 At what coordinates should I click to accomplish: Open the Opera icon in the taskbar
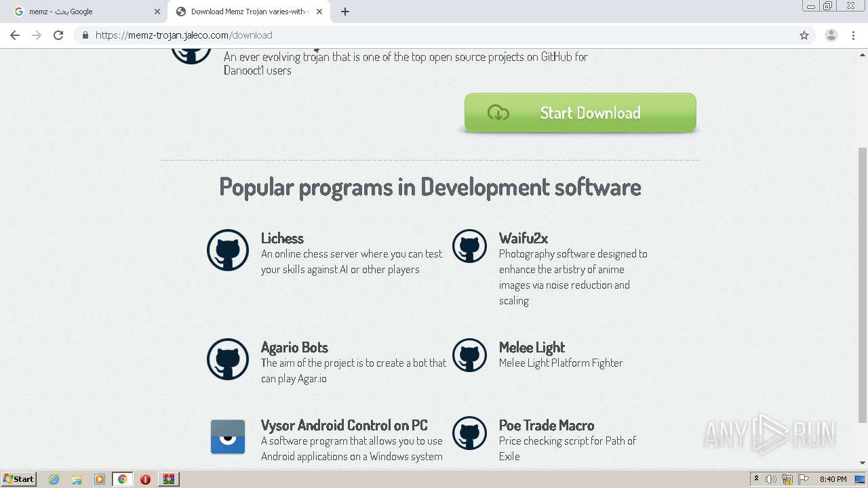click(145, 479)
